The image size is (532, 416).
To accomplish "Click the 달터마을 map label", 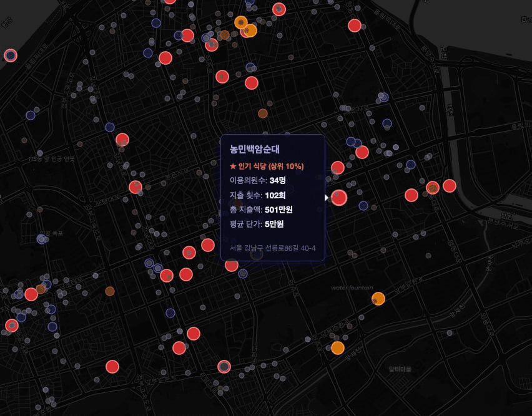I will point(400,369).
